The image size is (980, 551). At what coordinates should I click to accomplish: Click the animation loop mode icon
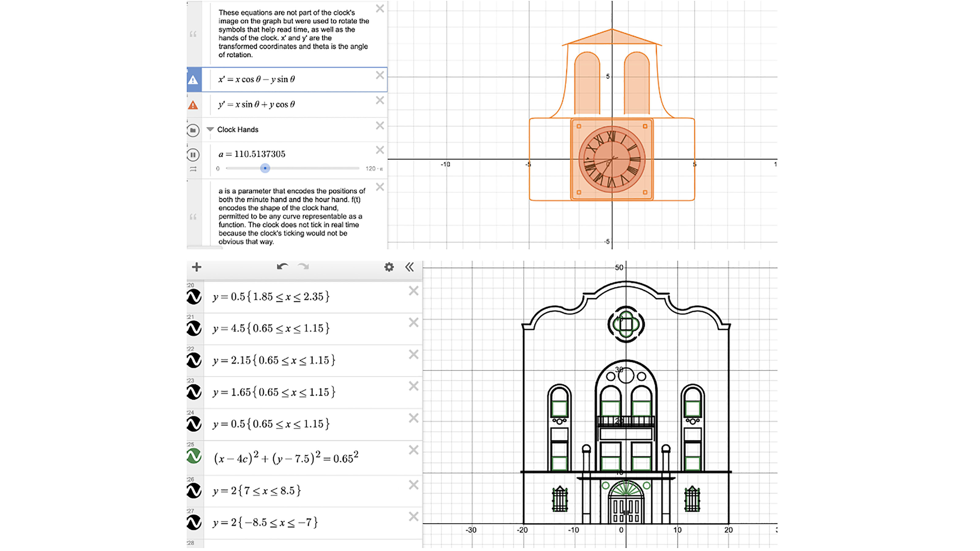click(193, 169)
